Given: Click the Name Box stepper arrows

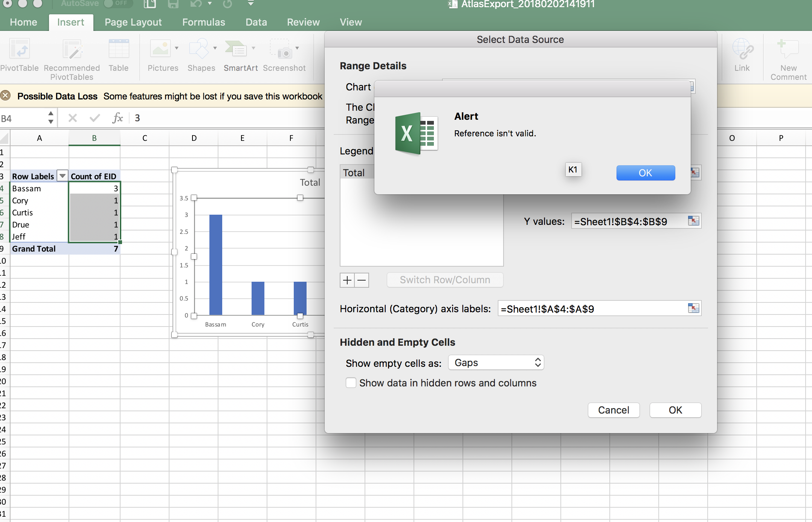Looking at the screenshot, I should (50, 118).
